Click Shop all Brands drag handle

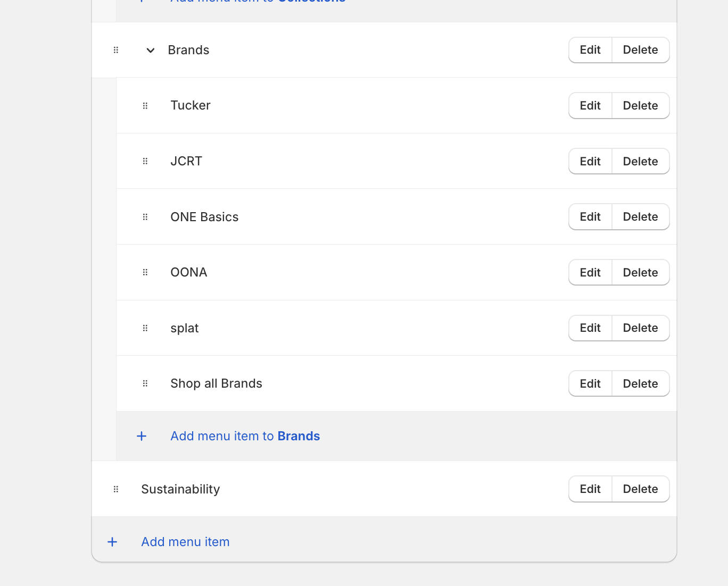(x=145, y=383)
